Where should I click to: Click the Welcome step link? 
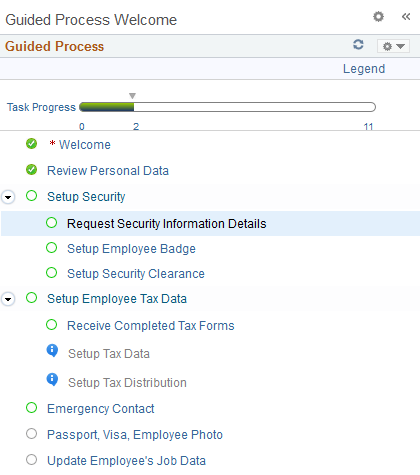pyautogui.click(x=85, y=145)
